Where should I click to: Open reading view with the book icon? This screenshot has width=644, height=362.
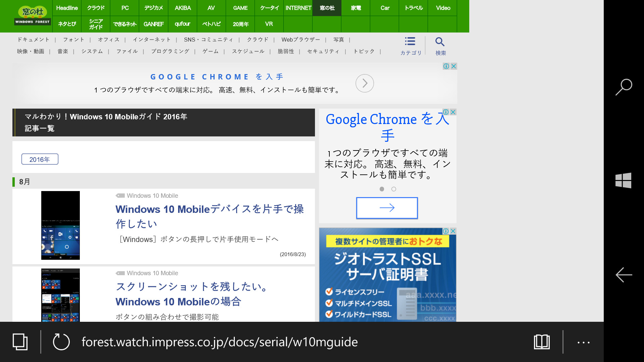(542, 342)
